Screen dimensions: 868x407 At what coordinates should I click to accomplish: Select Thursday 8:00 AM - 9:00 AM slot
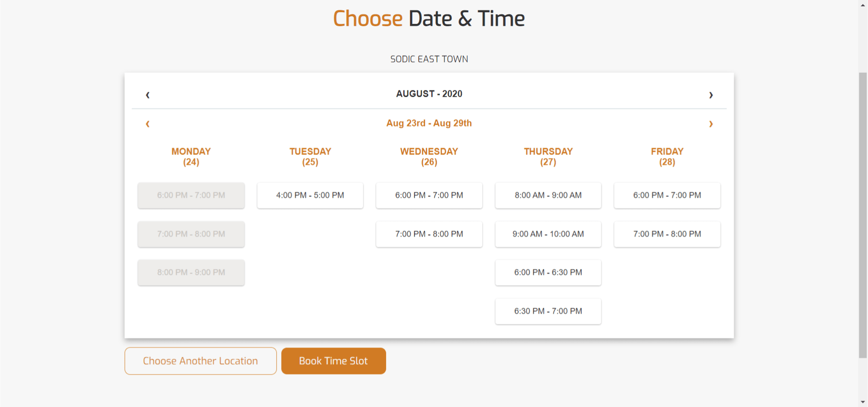548,195
